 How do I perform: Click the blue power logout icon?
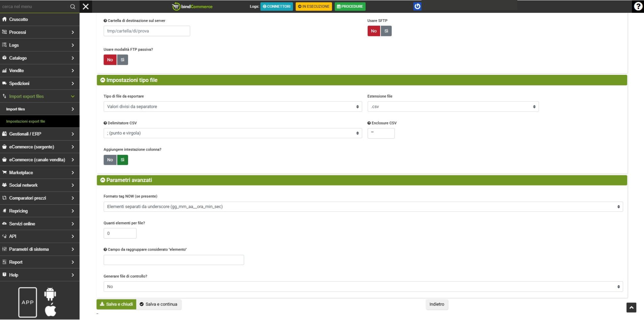point(417,6)
